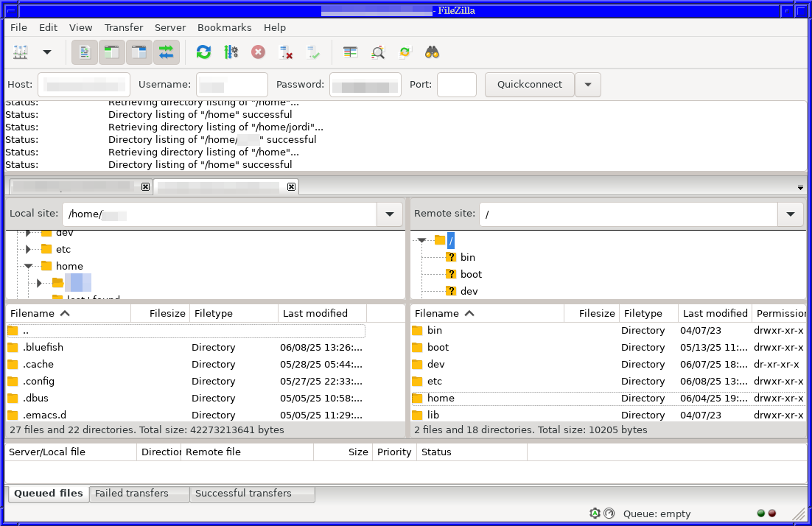This screenshot has height=526, width=812.
Task: Click the binoculars search remote files icon
Action: point(432,52)
